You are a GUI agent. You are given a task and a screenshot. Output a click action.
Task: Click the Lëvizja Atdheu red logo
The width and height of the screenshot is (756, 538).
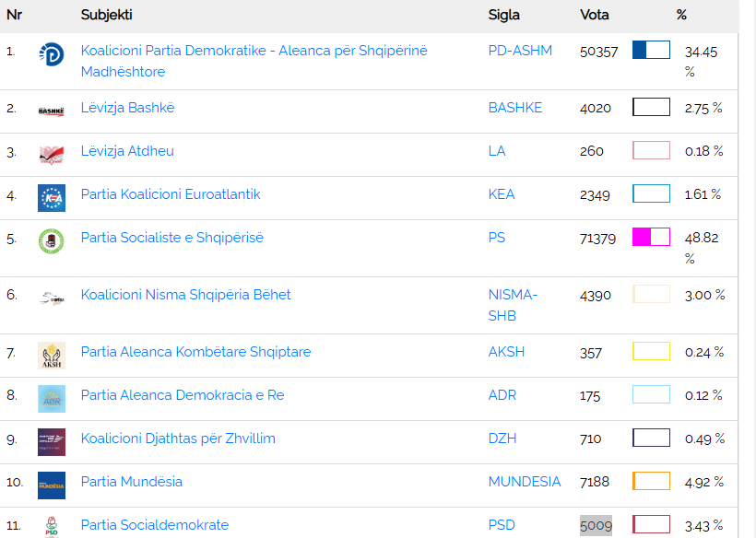[x=51, y=154]
